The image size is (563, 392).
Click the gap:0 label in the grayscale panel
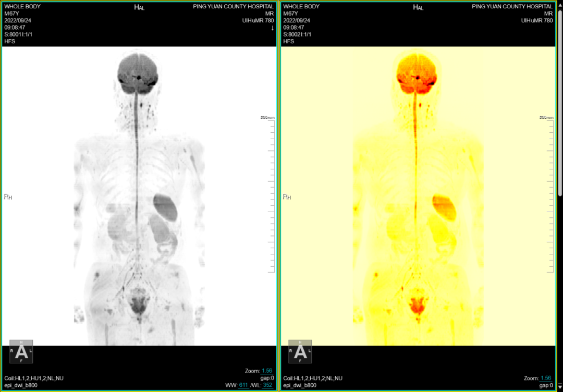[267, 378]
